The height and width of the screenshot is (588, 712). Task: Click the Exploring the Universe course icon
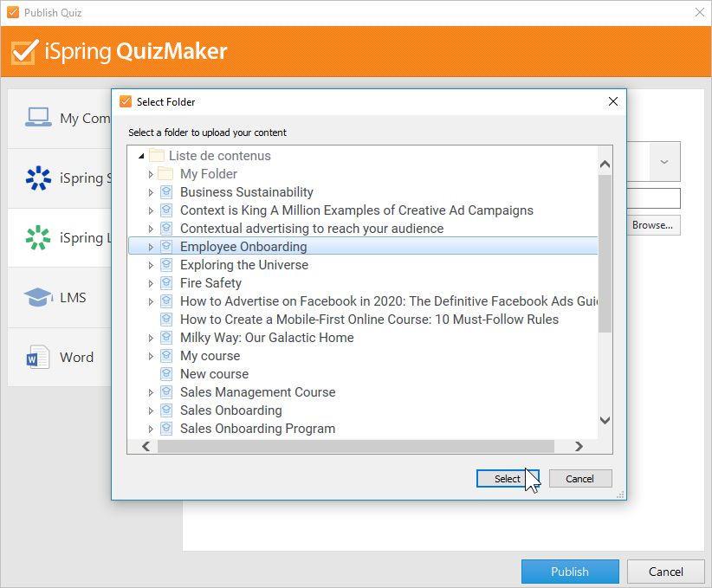click(x=166, y=265)
